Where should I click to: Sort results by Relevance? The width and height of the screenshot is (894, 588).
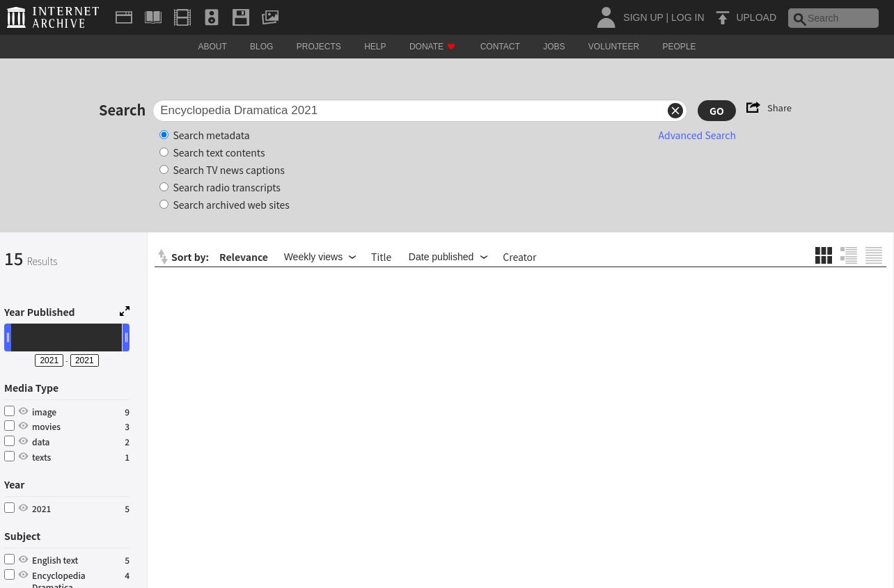click(244, 257)
